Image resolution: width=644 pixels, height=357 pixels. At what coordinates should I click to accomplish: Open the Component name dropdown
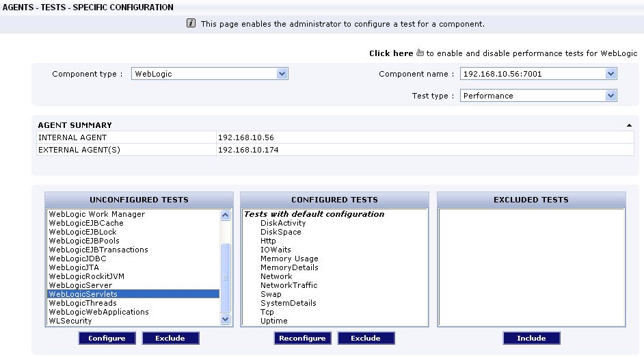click(x=539, y=74)
